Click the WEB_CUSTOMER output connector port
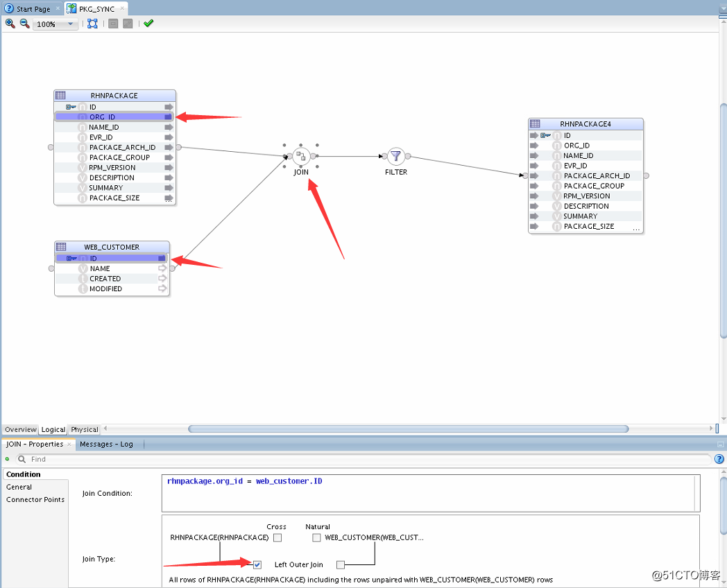 click(173, 268)
